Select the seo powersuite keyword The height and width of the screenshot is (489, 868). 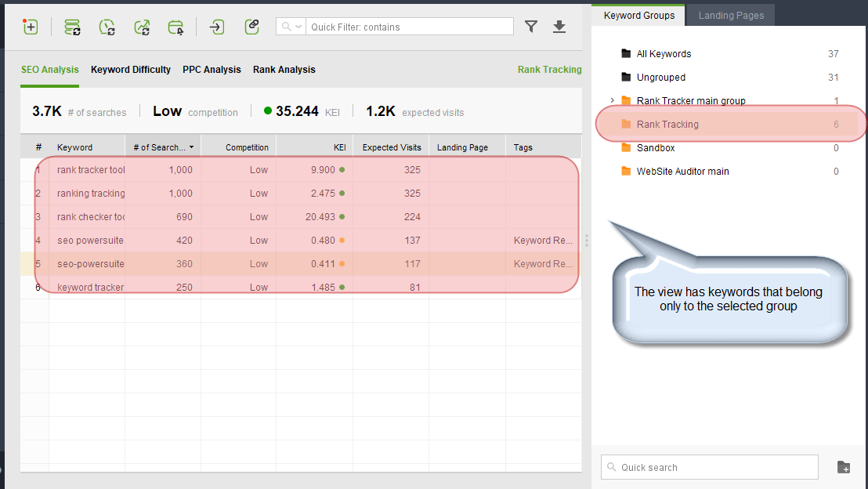pos(90,241)
